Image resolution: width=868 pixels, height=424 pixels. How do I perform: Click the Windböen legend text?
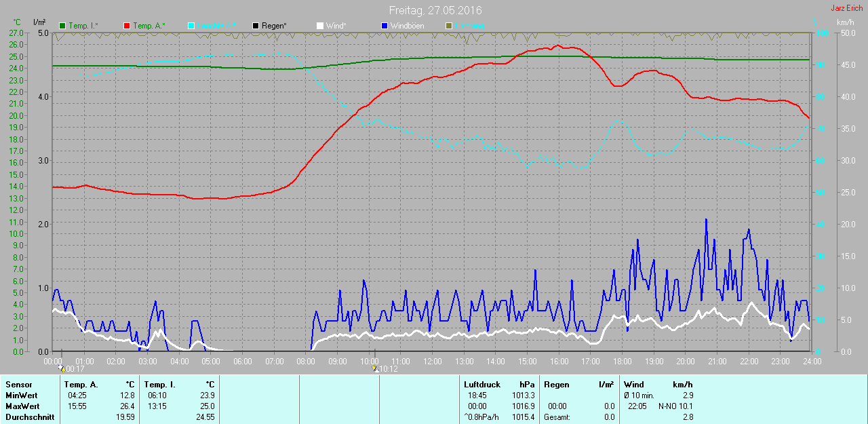coord(407,26)
